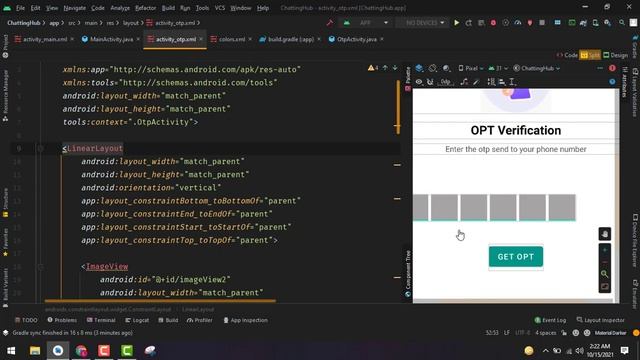Open the green Camtasia taskbar icon
This screenshot has height=360, width=640.
[127, 351]
